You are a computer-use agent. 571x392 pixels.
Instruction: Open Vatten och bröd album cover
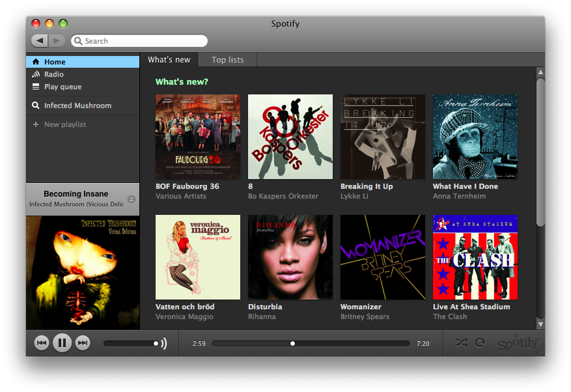click(198, 257)
